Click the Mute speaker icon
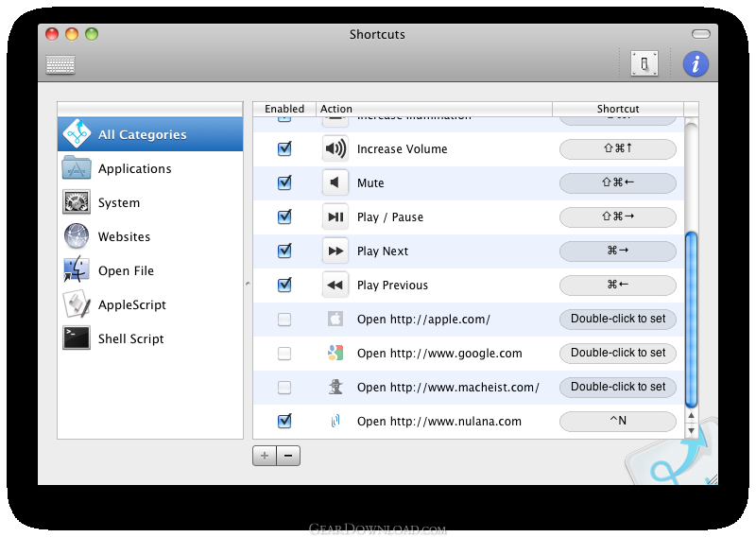Screen dimensions: 756x537 (335, 182)
